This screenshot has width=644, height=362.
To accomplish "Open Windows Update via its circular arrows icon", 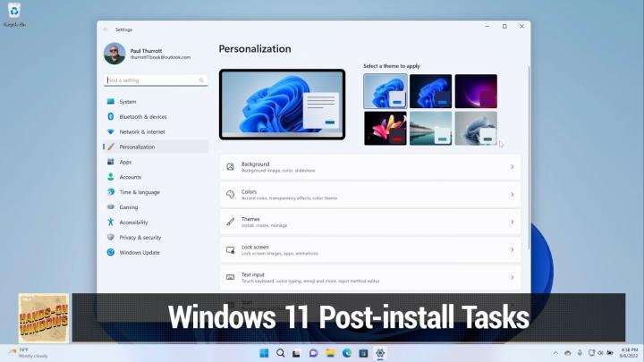I will [111, 252].
